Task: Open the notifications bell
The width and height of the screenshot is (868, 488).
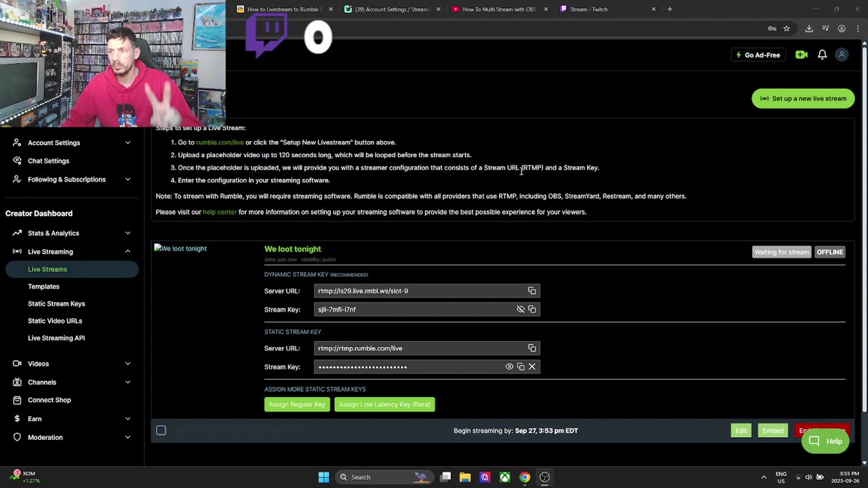Action: click(822, 55)
